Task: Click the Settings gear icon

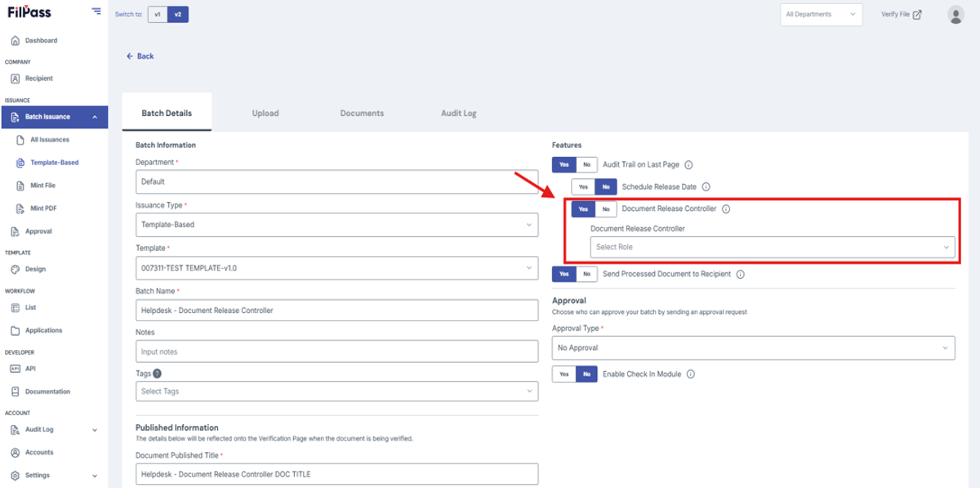Action: 16,475
